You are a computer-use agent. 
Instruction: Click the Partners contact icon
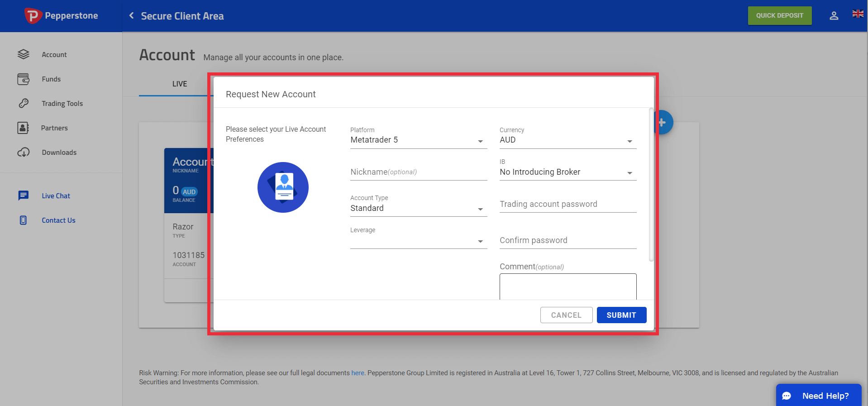coord(23,128)
